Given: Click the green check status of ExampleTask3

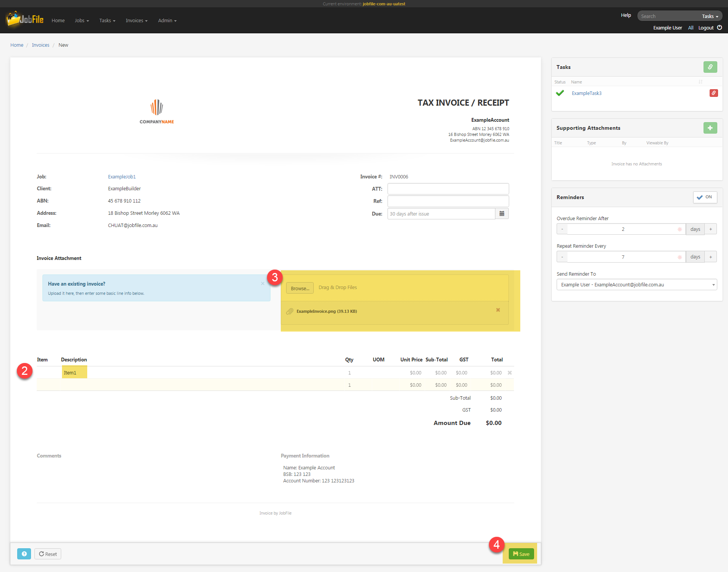Looking at the screenshot, I should pos(560,93).
